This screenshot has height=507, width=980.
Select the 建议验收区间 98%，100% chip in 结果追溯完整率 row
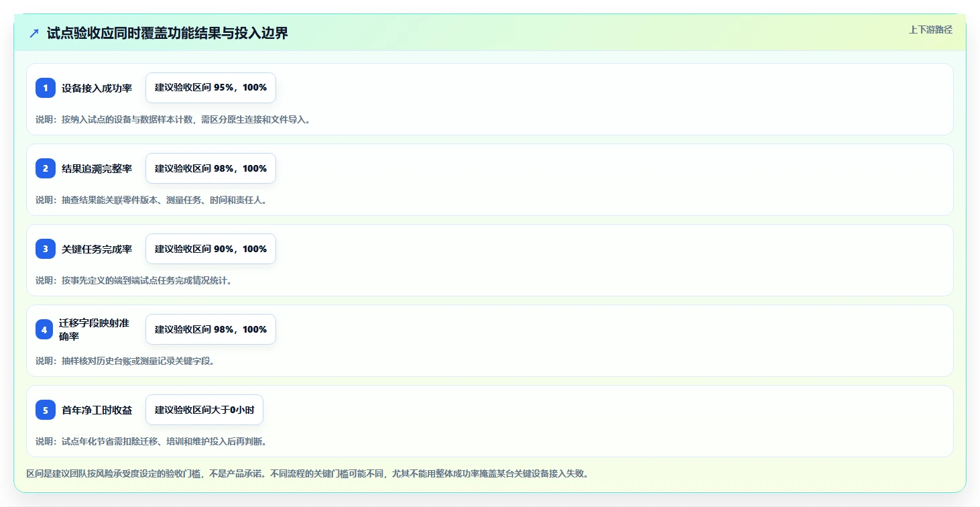click(x=210, y=168)
